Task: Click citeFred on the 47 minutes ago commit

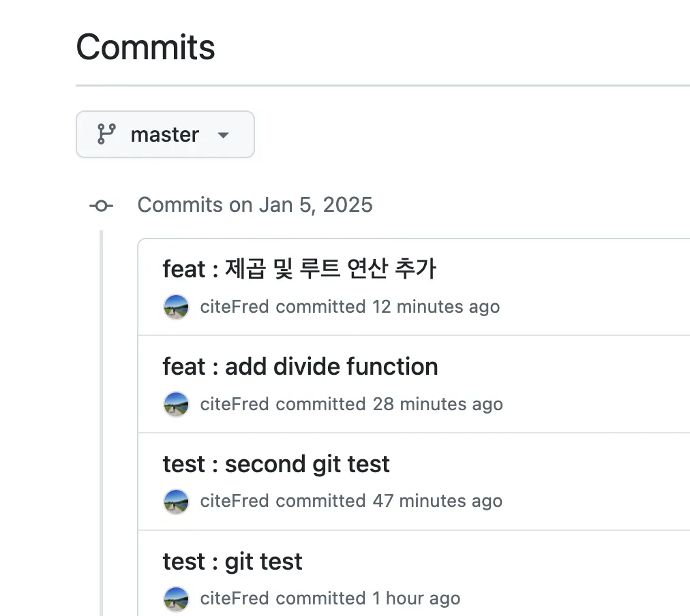Action: (x=235, y=502)
